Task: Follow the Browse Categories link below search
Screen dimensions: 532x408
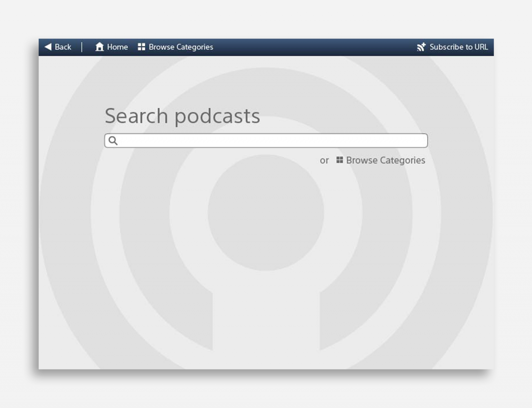Action: click(385, 160)
